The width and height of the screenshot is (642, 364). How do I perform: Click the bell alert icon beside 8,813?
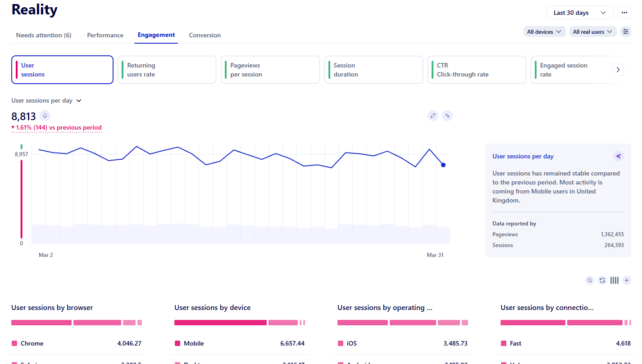[x=45, y=116]
